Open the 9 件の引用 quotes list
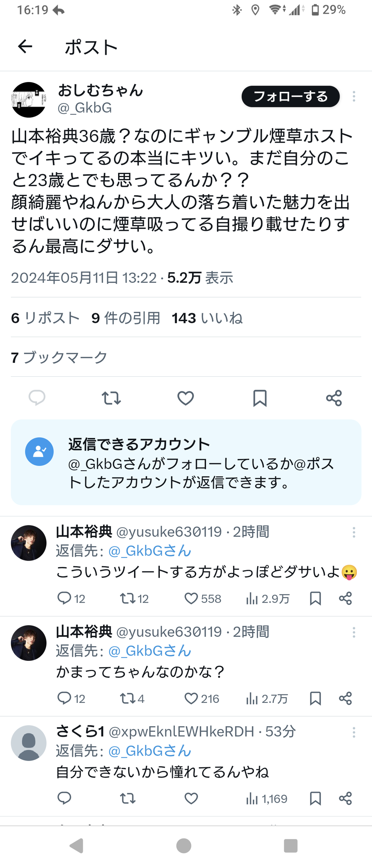This screenshot has height=868, width=372. pyautogui.click(x=126, y=318)
